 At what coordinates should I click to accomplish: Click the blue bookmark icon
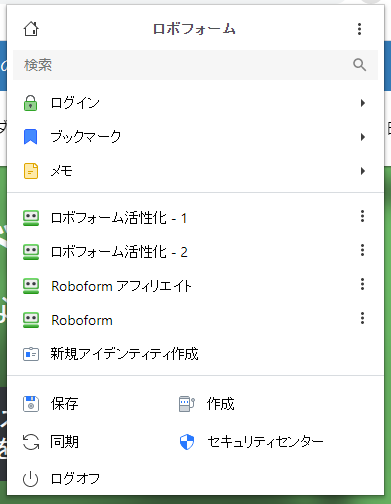pyautogui.click(x=31, y=137)
